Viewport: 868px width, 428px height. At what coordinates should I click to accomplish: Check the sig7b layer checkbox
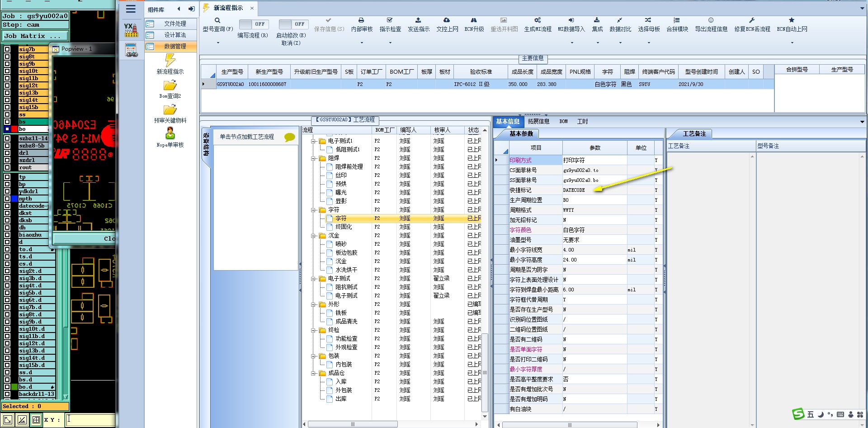[x=7, y=49]
